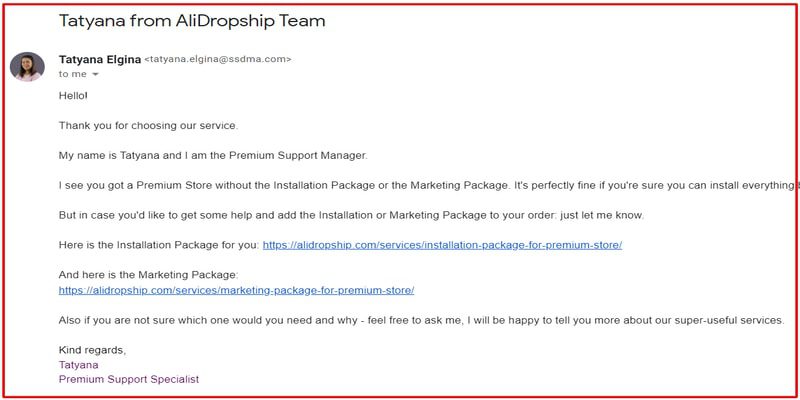Image resolution: width=800 pixels, height=400 pixels.
Task: Click the 'I see you got a Premium Store' paragraph
Action: coord(427,186)
